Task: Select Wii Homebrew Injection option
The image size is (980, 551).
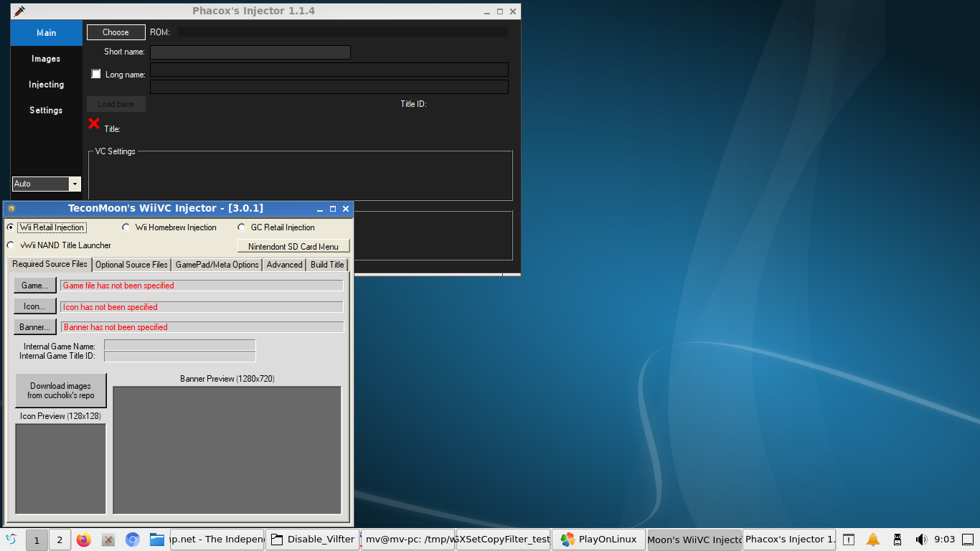Action: point(126,227)
